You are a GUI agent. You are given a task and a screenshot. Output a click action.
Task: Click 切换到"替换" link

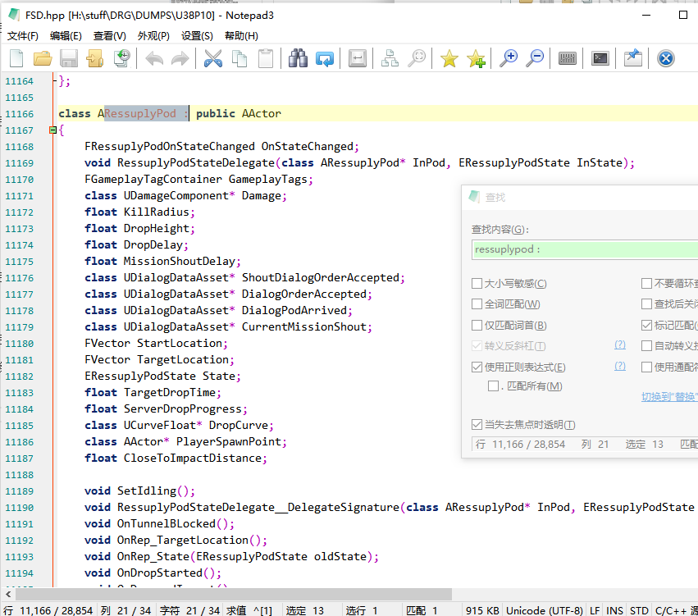click(669, 397)
